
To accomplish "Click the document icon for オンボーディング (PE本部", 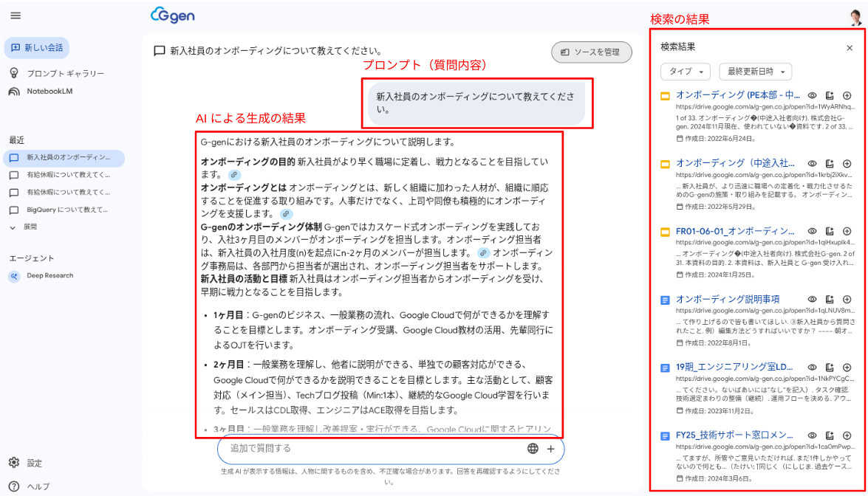I will [830, 96].
